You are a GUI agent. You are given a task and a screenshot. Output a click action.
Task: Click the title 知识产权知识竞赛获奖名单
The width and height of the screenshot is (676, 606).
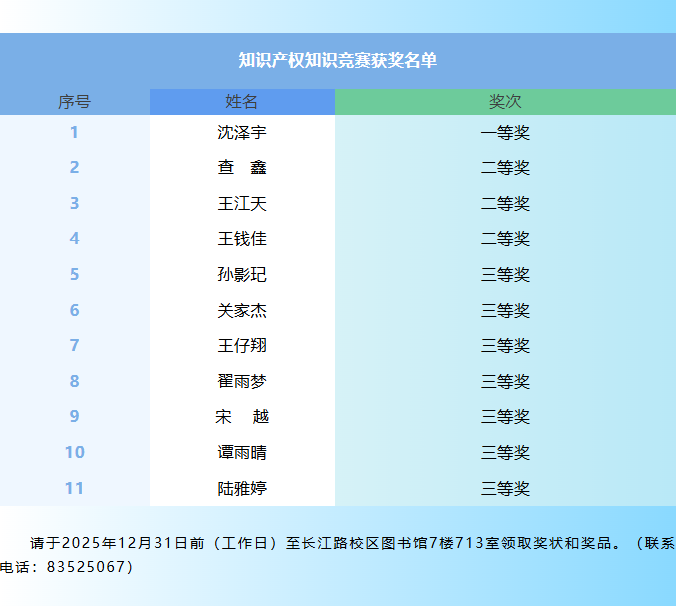click(x=337, y=61)
